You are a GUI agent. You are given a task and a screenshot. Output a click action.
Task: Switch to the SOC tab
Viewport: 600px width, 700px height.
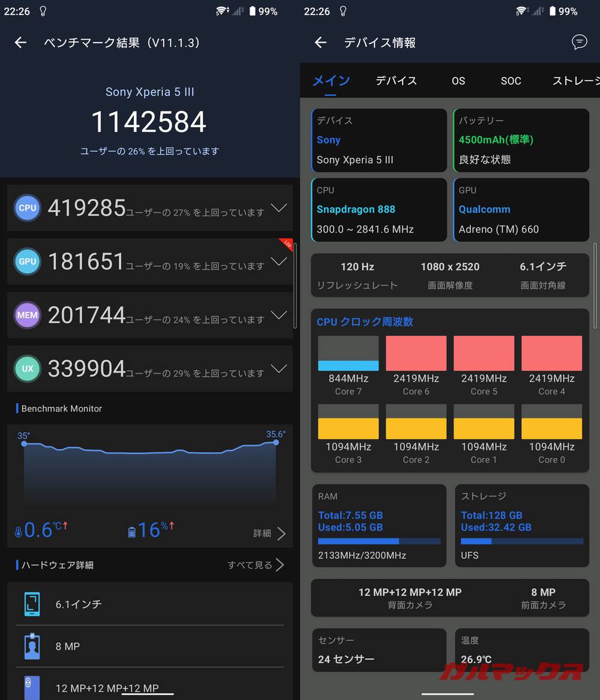tap(511, 81)
